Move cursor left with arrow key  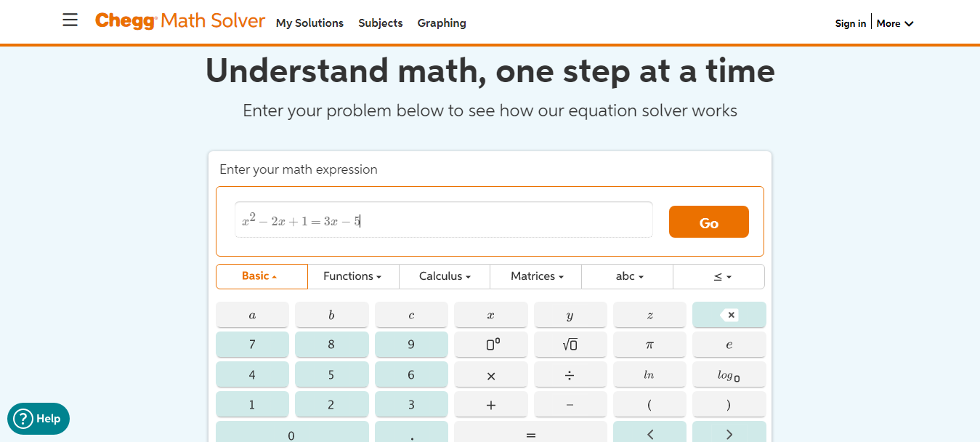(x=649, y=434)
